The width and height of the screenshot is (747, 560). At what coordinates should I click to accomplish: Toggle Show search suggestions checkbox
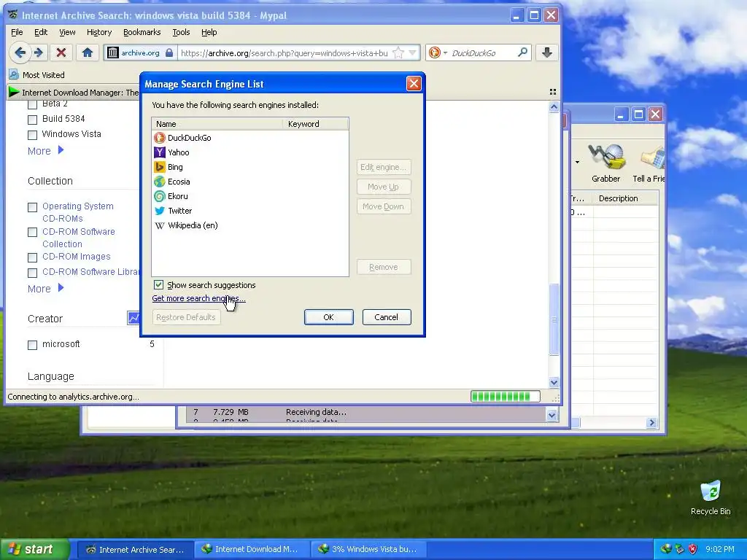pos(158,285)
